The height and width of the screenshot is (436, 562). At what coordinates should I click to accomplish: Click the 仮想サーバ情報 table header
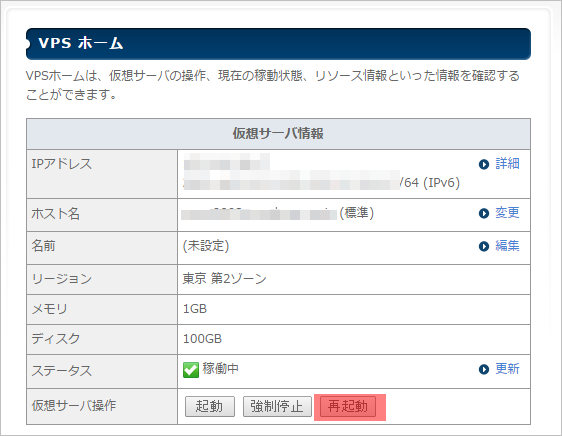click(x=278, y=134)
